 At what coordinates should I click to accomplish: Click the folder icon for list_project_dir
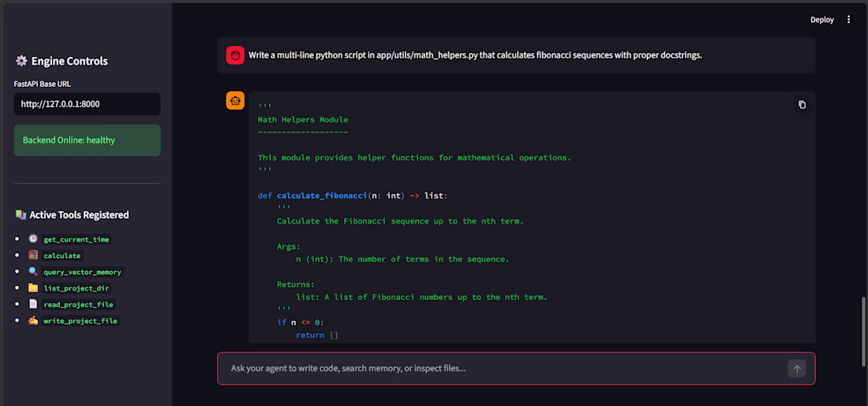(33, 288)
